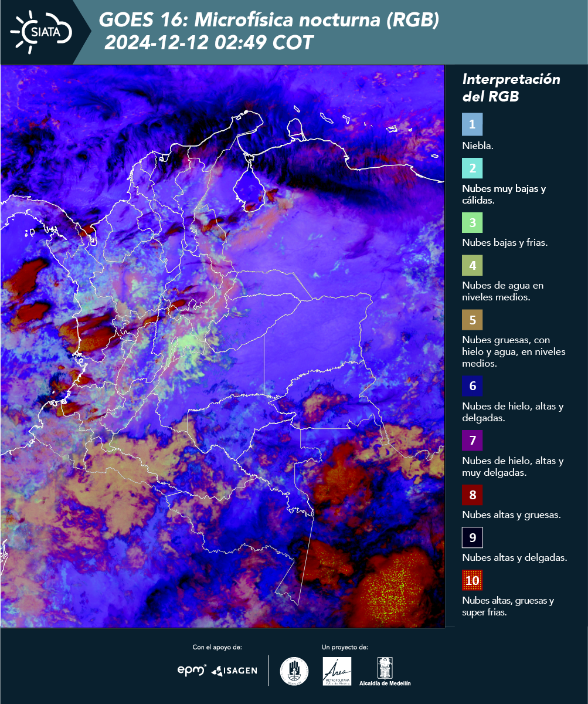Select legend swatch 10 super cold clouds
The image size is (588, 704).
tap(472, 581)
